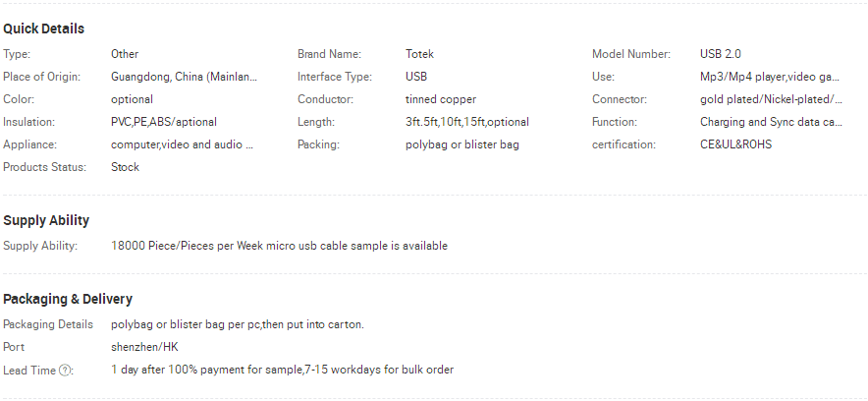Click the Packaging & Delivery heading

tap(68, 299)
